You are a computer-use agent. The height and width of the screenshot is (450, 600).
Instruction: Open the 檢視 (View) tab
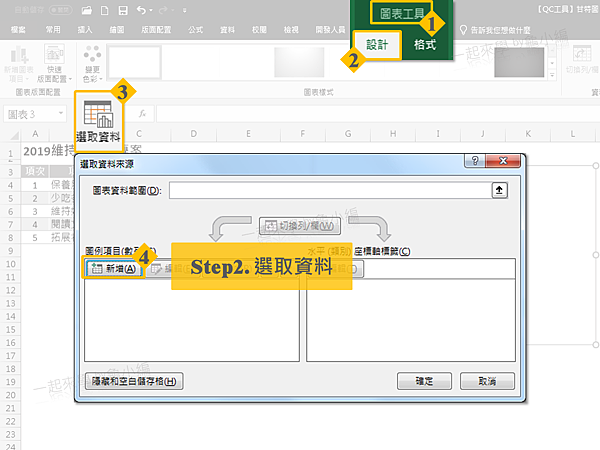point(291,29)
